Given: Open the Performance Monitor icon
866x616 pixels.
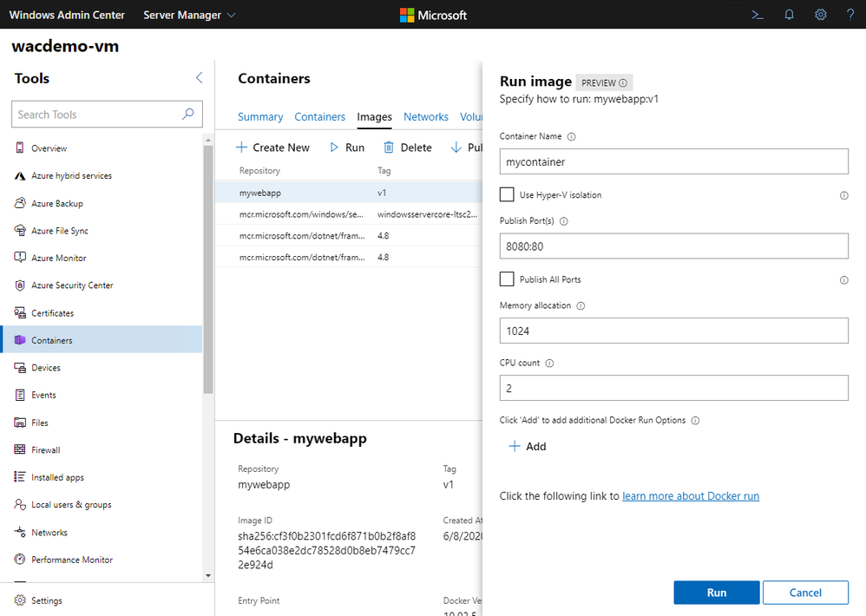Looking at the screenshot, I should pos(20,559).
